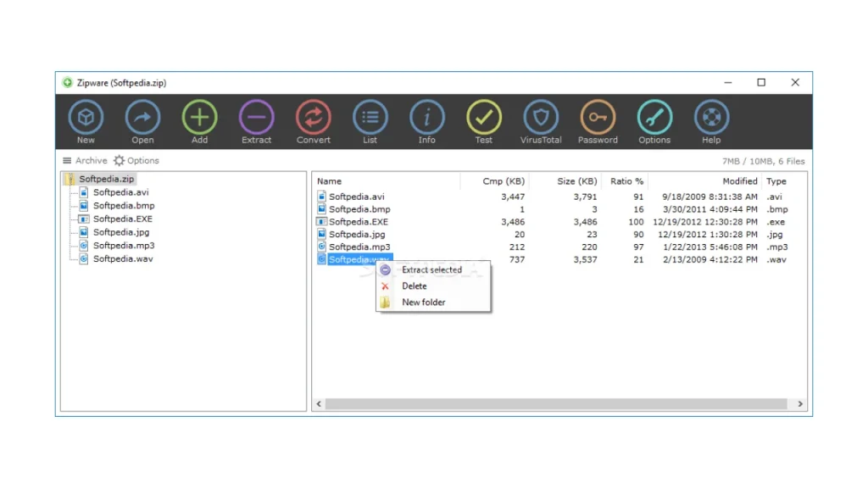The height and width of the screenshot is (488, 868).
Task: Select Softpedia.wav in the folder tree
Action: point(123,258)
